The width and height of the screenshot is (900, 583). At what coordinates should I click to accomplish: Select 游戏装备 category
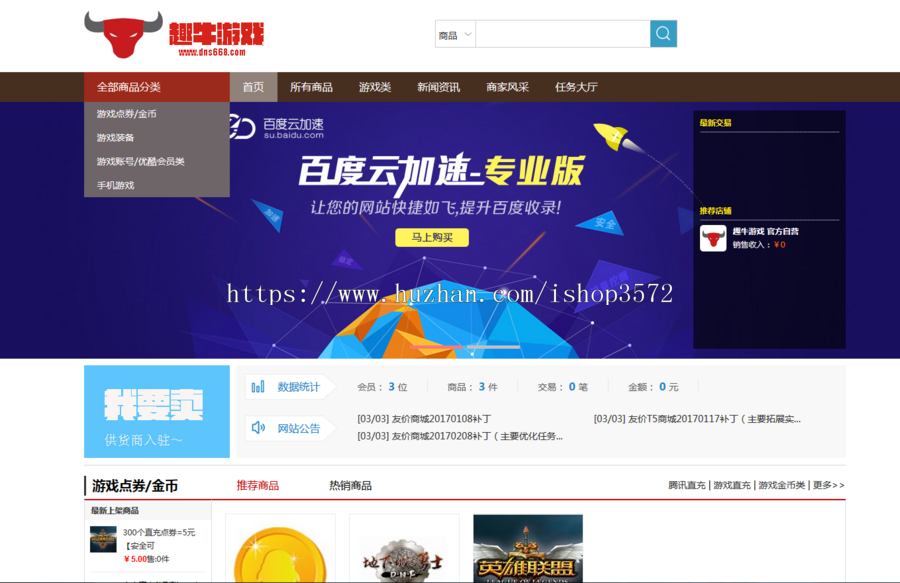click(x=115, y=138)
